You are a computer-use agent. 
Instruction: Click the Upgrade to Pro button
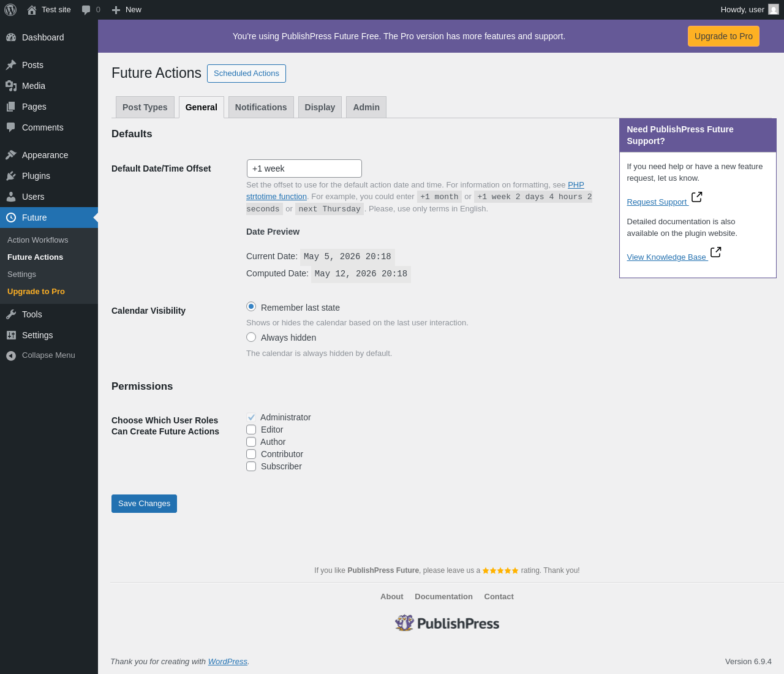[723, 36]
